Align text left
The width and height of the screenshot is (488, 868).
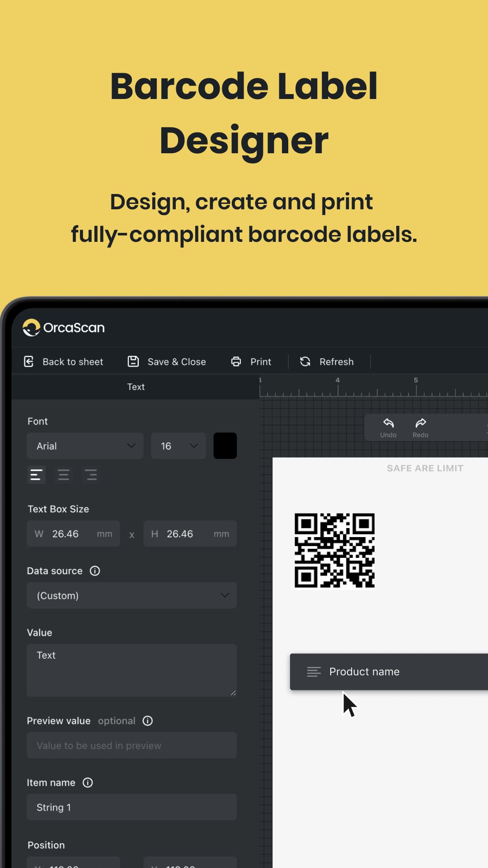tap(36, 475)
